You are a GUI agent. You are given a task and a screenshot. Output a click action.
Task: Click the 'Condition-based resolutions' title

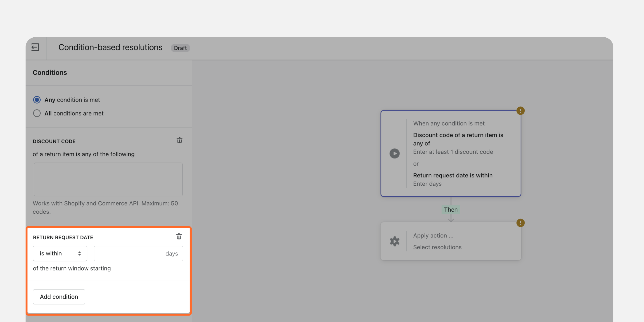pyautogui.click(x=110, y=47)
